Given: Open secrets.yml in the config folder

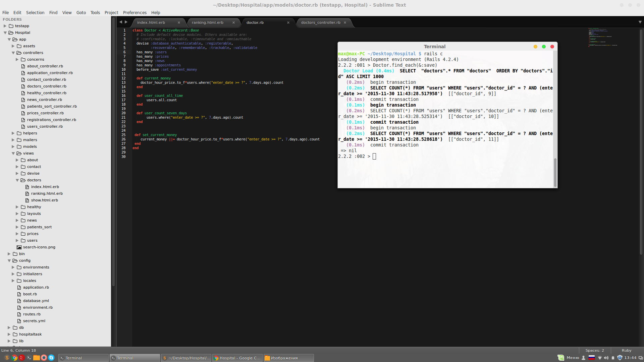Looking at the screenshot, I should pos(34,321).
